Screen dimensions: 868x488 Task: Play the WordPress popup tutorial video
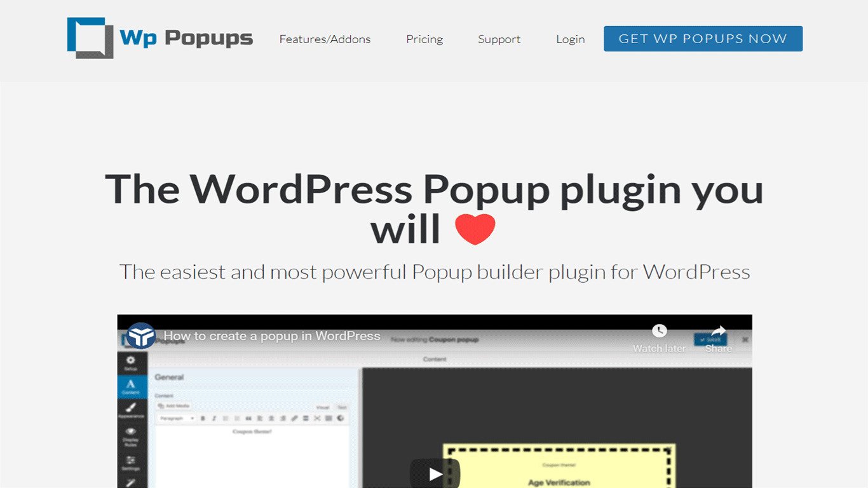(434, 473)
